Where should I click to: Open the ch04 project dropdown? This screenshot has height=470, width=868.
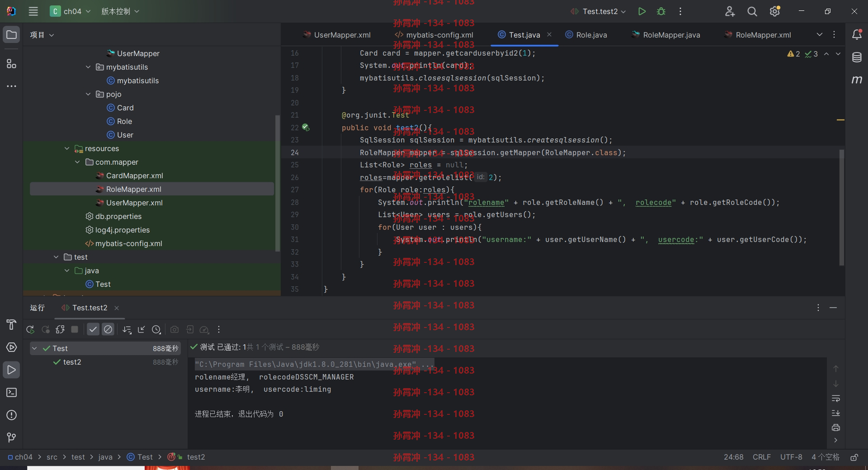click(70, 11)
